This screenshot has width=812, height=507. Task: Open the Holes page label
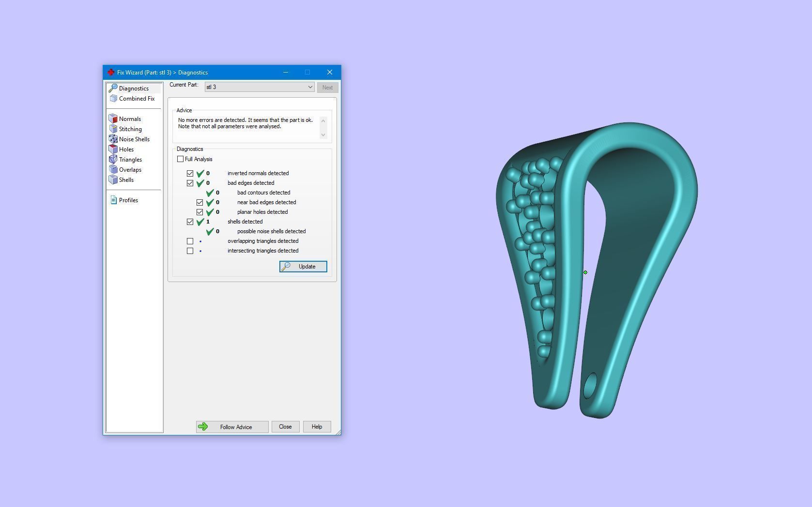[x=126, y=149]
